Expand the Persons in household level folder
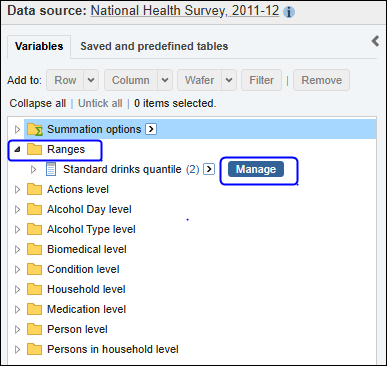 (17, 349)
